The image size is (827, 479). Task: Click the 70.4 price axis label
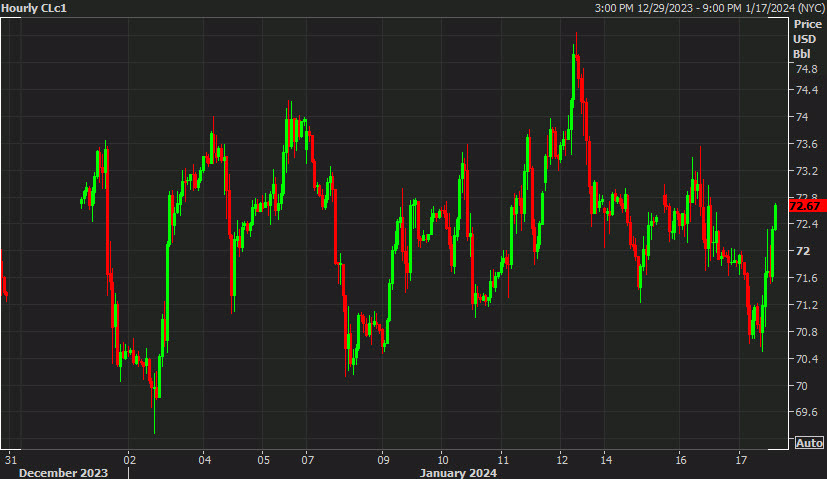coord(806,359)
